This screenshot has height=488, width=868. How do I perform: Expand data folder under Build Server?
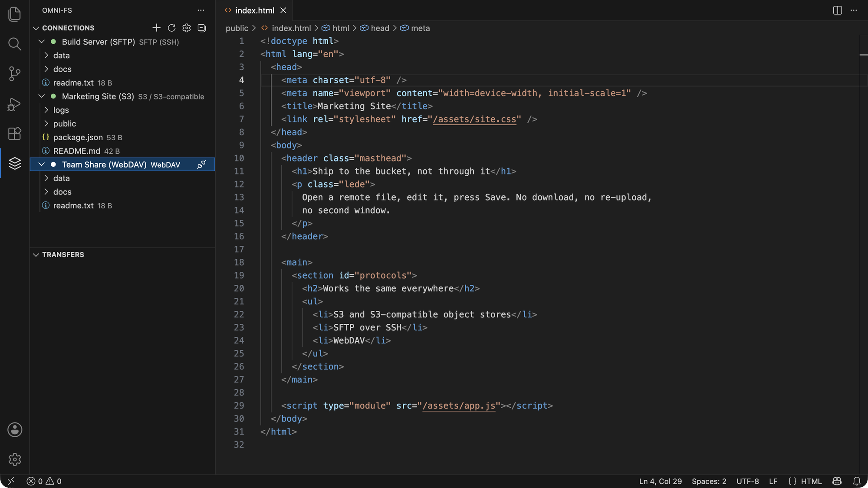(46, 55)
